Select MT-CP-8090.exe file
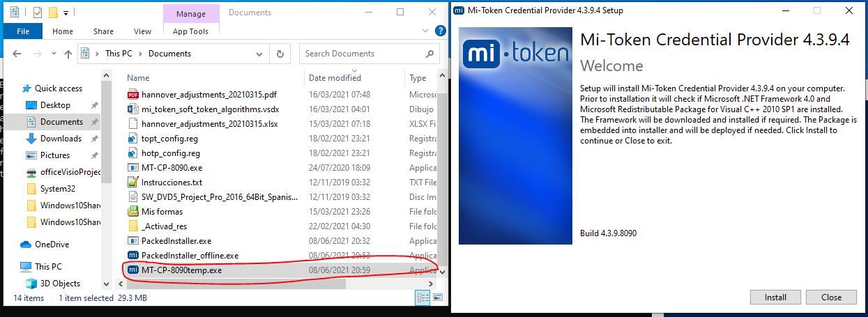Screen dimensions: 868x317 click(x=172, y=168)
